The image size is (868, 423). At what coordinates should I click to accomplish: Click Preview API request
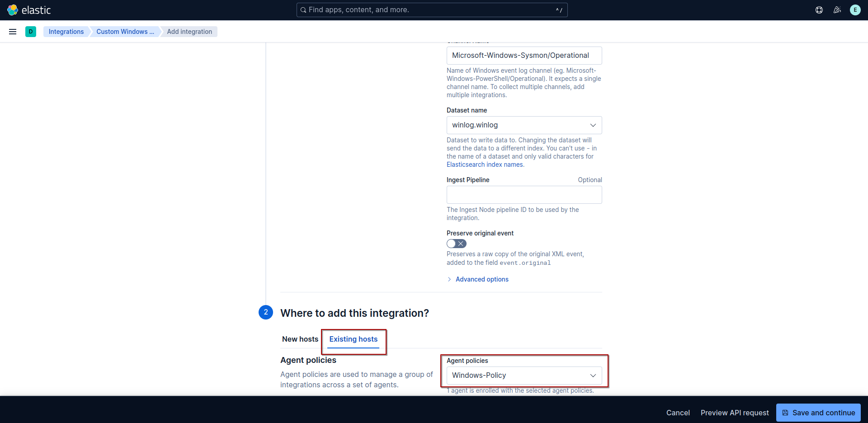(x=735, y=413)
